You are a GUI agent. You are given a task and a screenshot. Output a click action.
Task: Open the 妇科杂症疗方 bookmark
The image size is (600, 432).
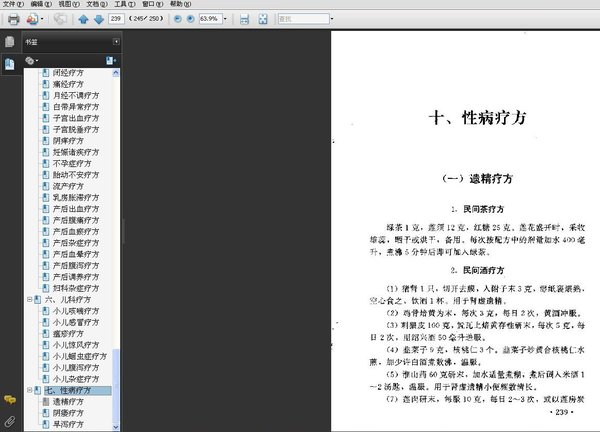pos(76,288)
